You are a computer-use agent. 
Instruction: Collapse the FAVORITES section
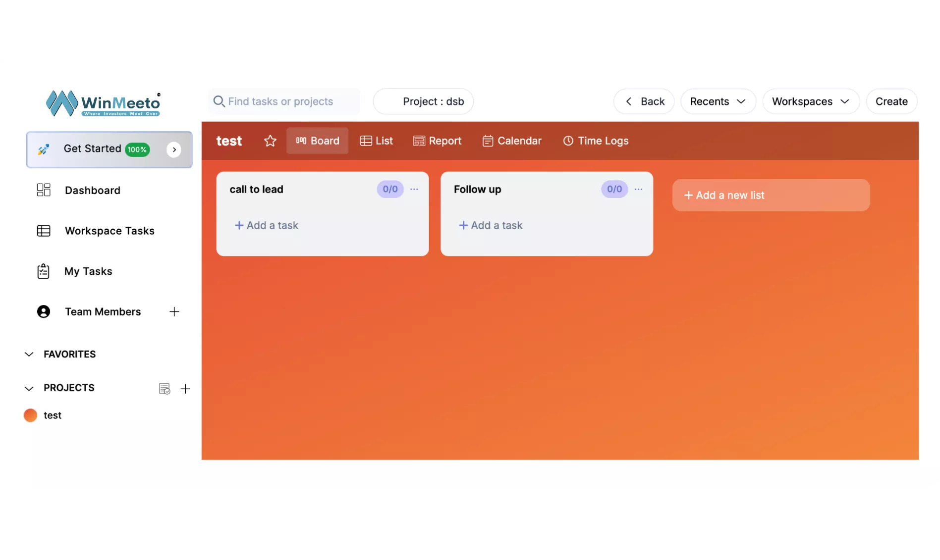point(29,355)
